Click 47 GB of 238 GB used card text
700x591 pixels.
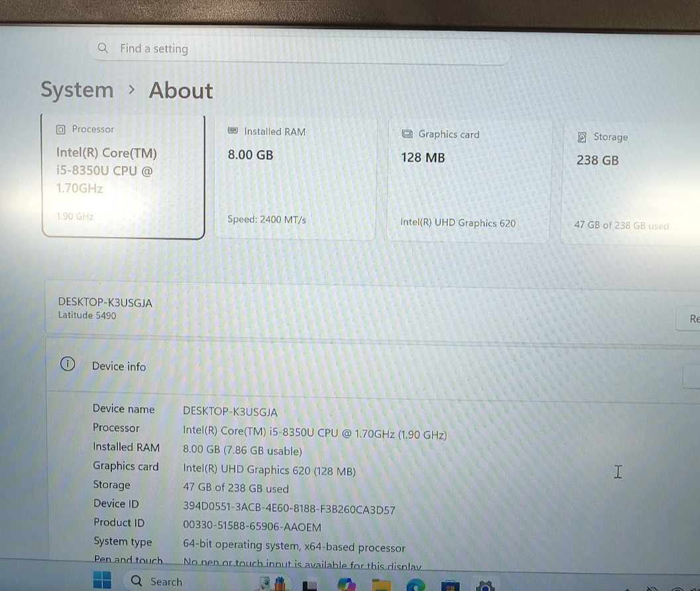621,225
